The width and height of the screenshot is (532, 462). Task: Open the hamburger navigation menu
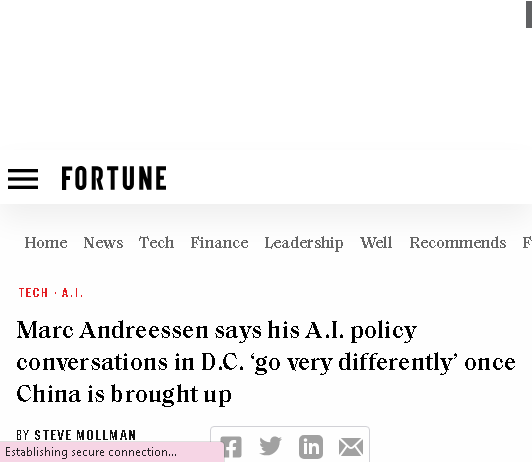point(23,179)
